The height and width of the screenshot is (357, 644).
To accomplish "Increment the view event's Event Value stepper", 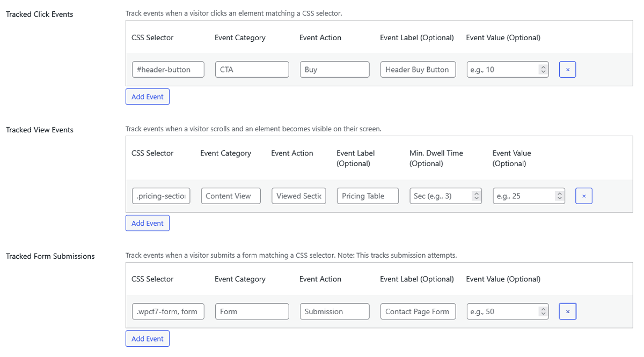I will [560, 193].
